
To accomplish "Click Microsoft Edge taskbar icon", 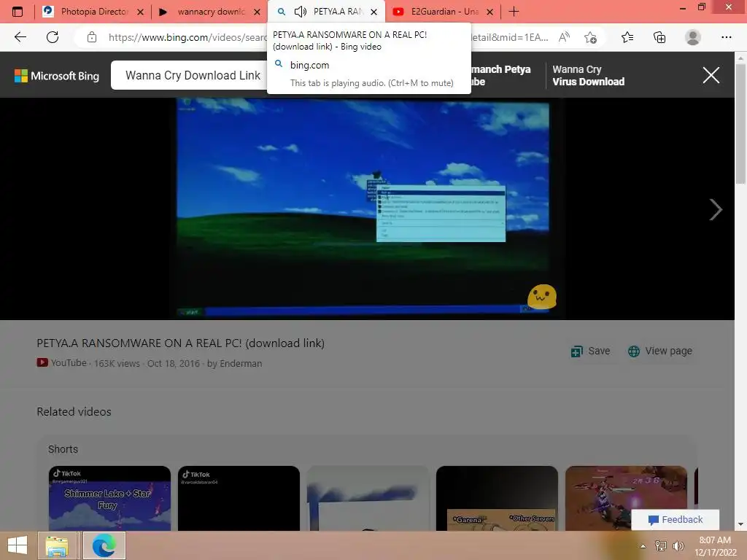I will 104,545.
